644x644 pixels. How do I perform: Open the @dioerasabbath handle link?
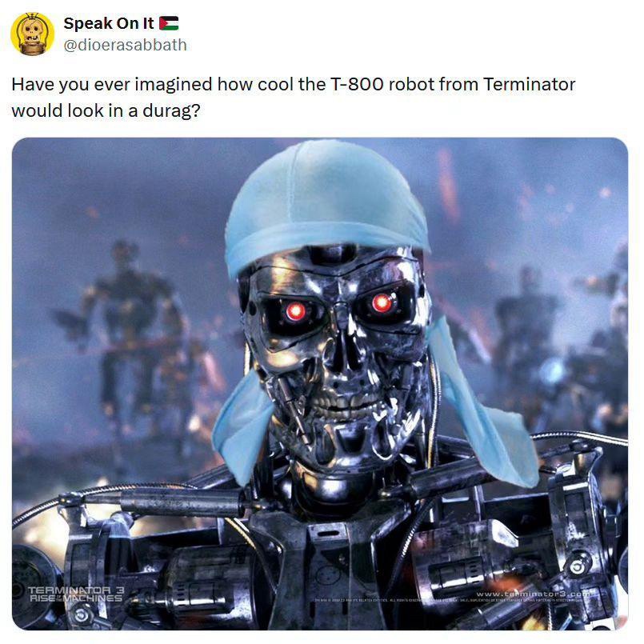pos(125,45)
